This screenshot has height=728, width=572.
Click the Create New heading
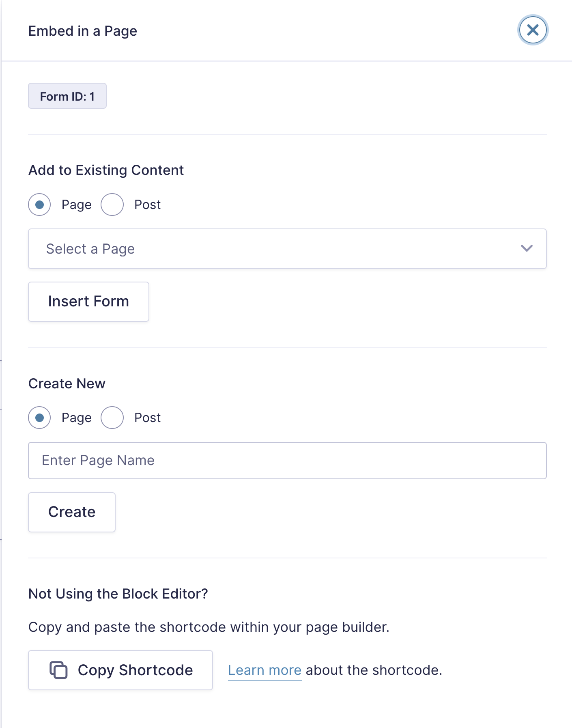point(66,383)
